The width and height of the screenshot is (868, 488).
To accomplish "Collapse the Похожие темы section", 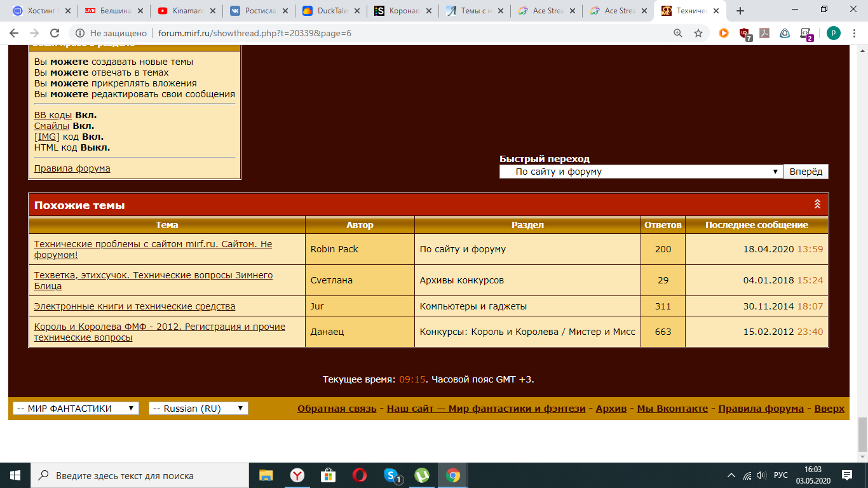I will (817, 204).
